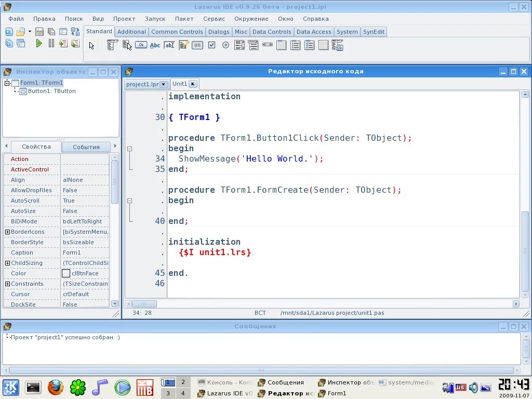Create a new unit from the toolbar
The image size is (532, 399).
coord(9,32)
